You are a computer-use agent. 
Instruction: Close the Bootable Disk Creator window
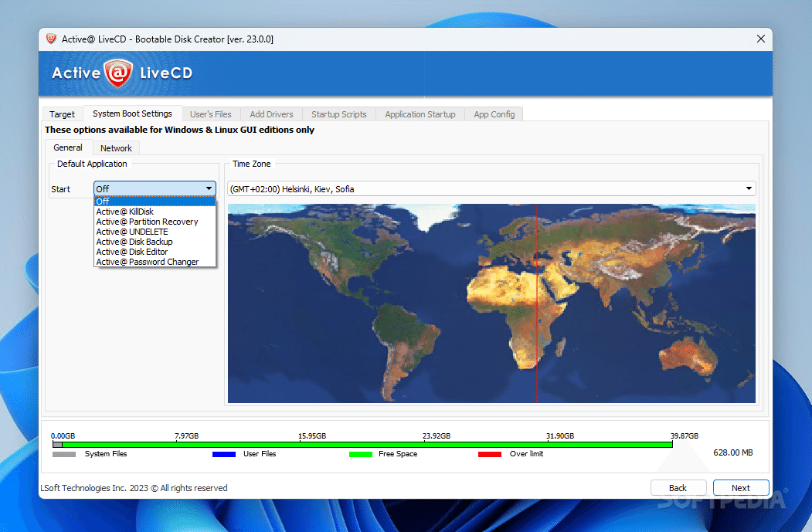[x=761, y=39]
